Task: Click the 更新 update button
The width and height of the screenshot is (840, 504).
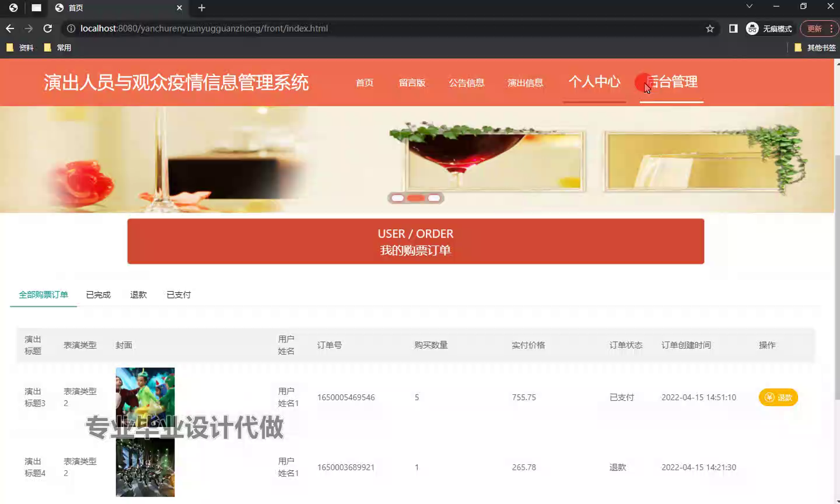Action: click(819, 29)
